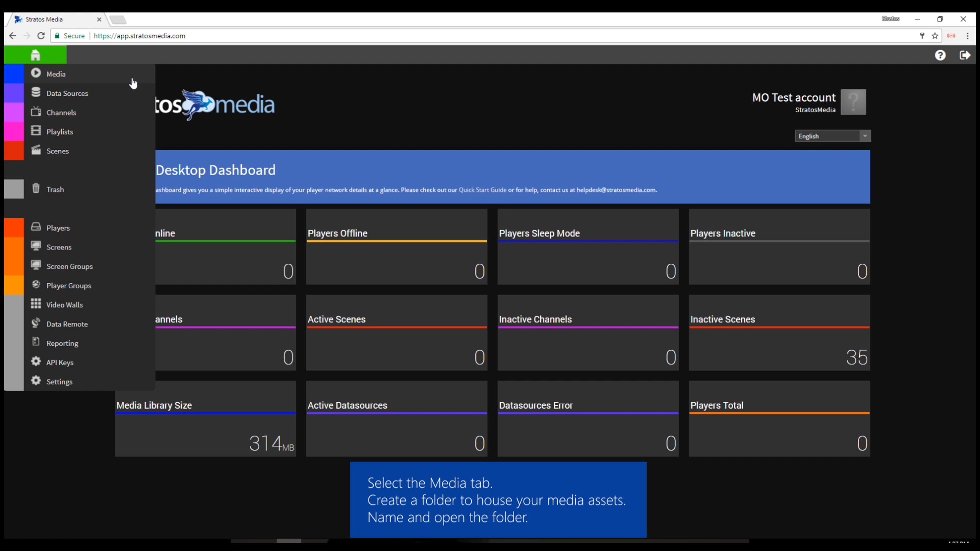Click the Video Walls grid icon
Screen dimensions: 980x551
coord(36,304)
